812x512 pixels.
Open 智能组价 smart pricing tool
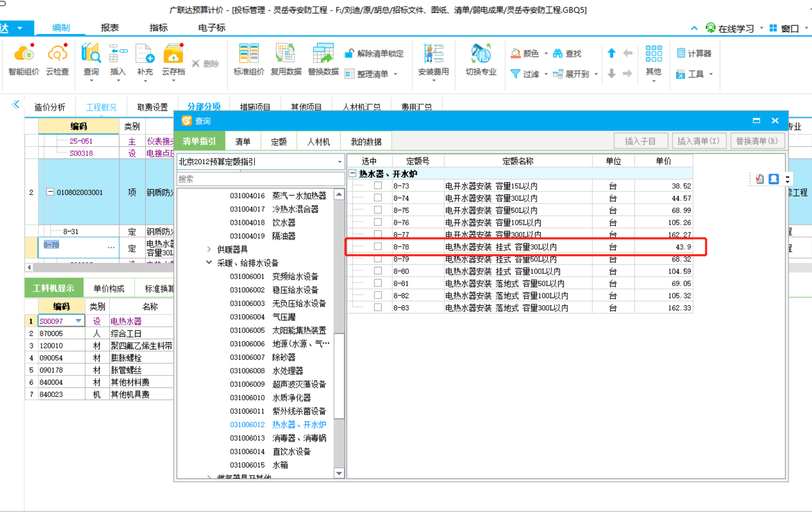click(x=24, y=60)
